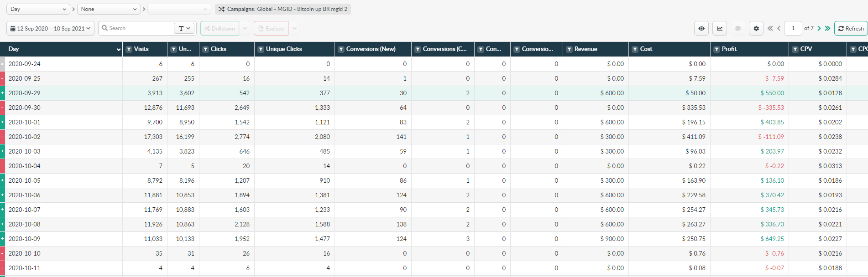The height and width of the screenshot is (277, 868).
Task: Toggle the green marker on 2020-09-29 row
Action: point(2,93)
